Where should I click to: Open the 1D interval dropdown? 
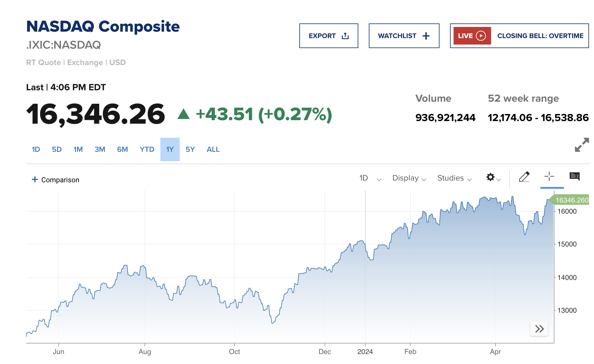point(370,178)
